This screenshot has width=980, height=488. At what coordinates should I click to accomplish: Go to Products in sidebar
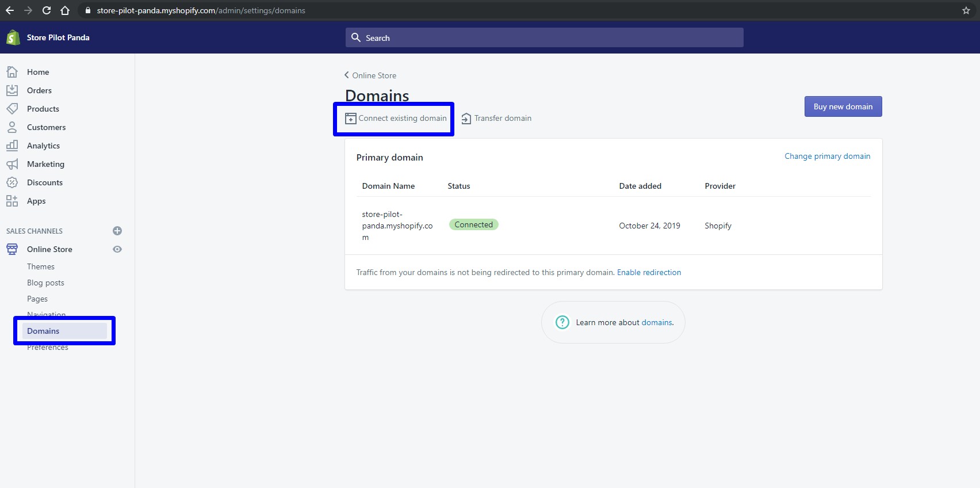coord(43,109)
